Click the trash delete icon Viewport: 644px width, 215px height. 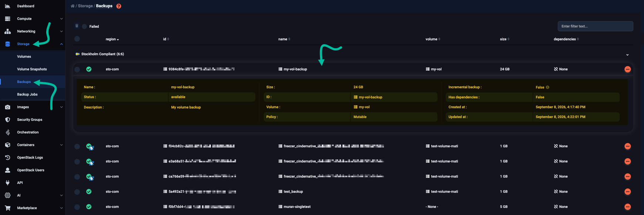pos(77,26)
